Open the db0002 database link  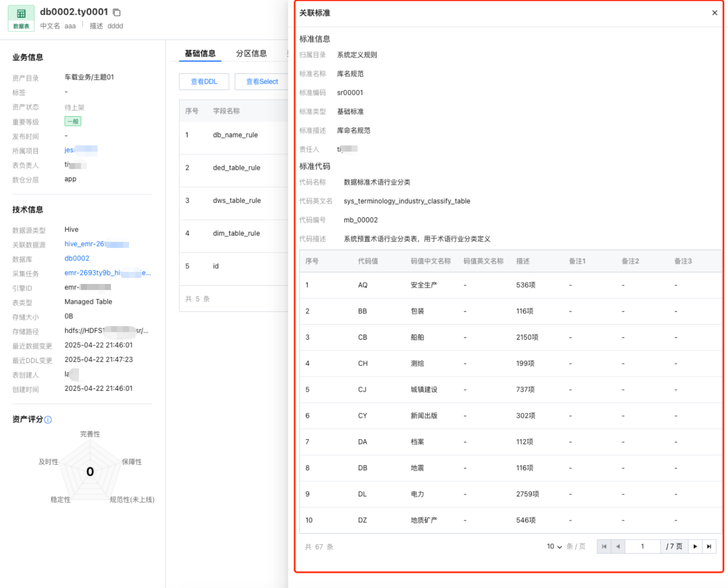(x=77, y=259)
